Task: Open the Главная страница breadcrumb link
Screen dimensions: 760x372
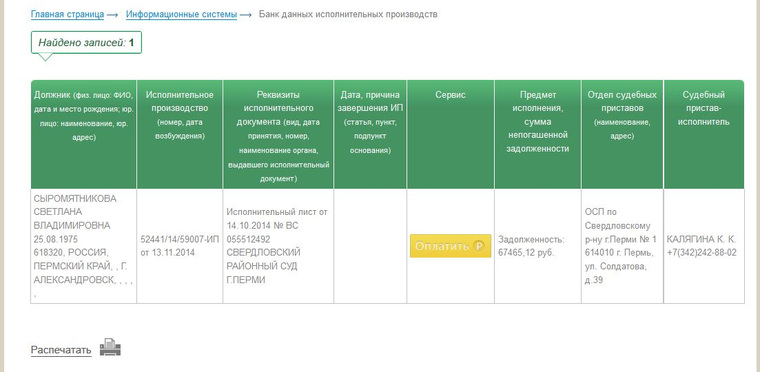Action: pos(67,14)
